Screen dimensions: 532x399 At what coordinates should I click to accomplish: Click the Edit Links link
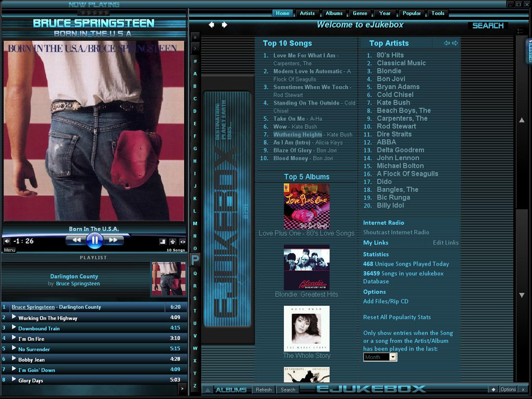click(445, 243)
